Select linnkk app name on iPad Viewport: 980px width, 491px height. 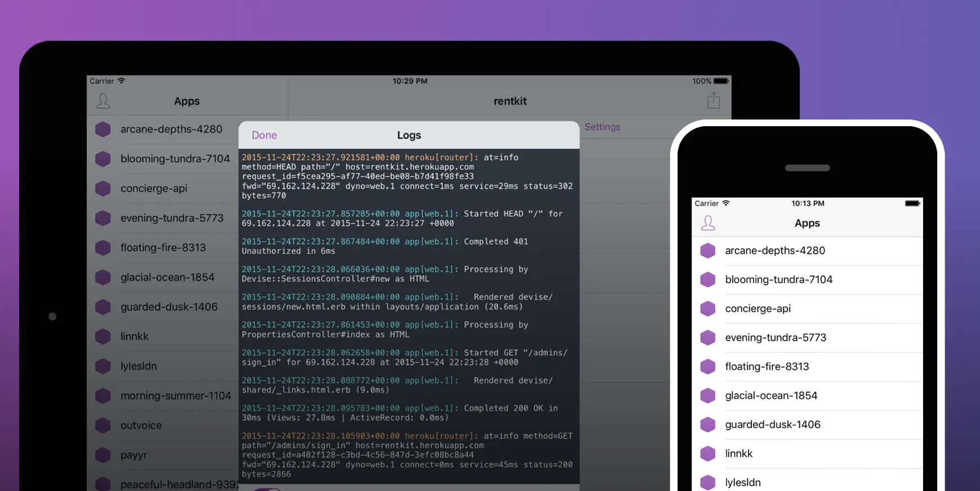click(135, 337)
